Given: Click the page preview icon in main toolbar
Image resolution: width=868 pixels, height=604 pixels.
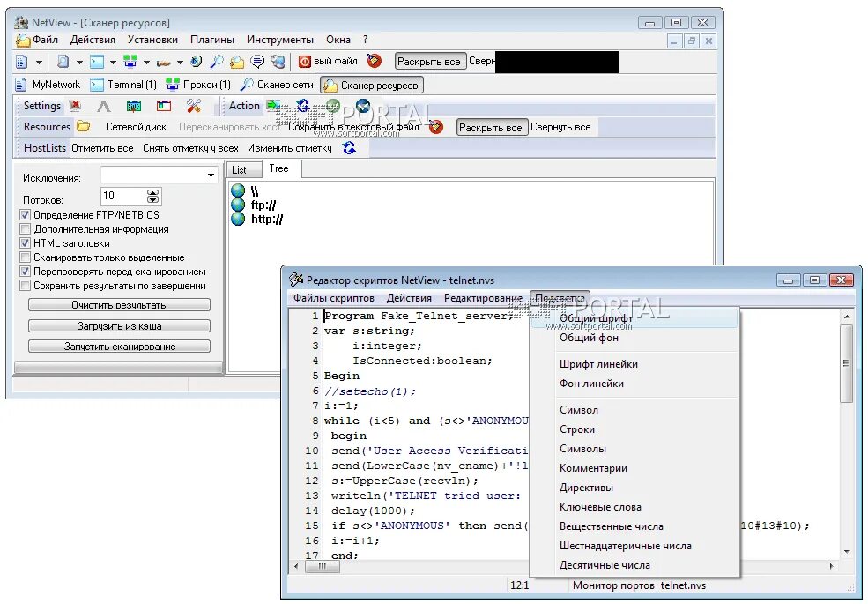Looking at the screenshot, I should [63, 62].
